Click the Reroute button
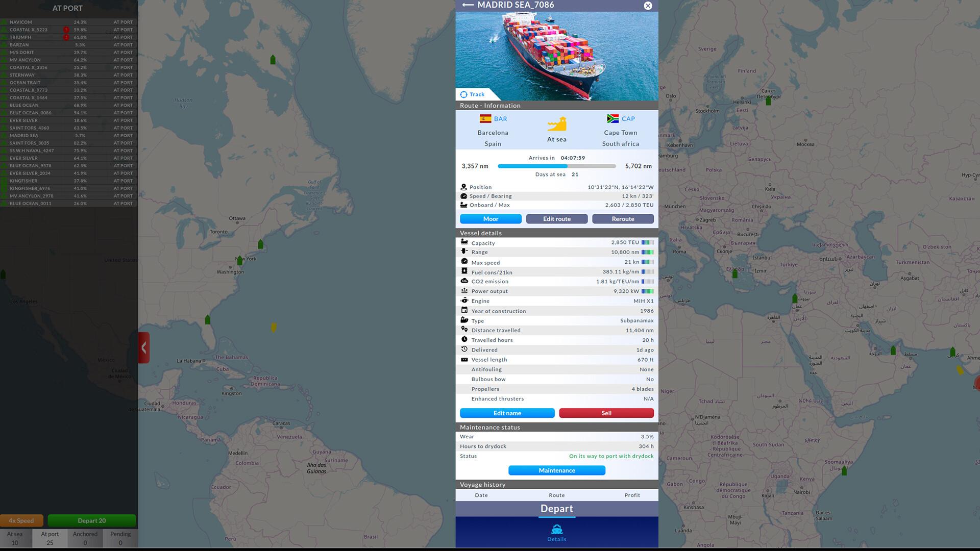Viewport: 980px width, 551px height. point(623,219)
